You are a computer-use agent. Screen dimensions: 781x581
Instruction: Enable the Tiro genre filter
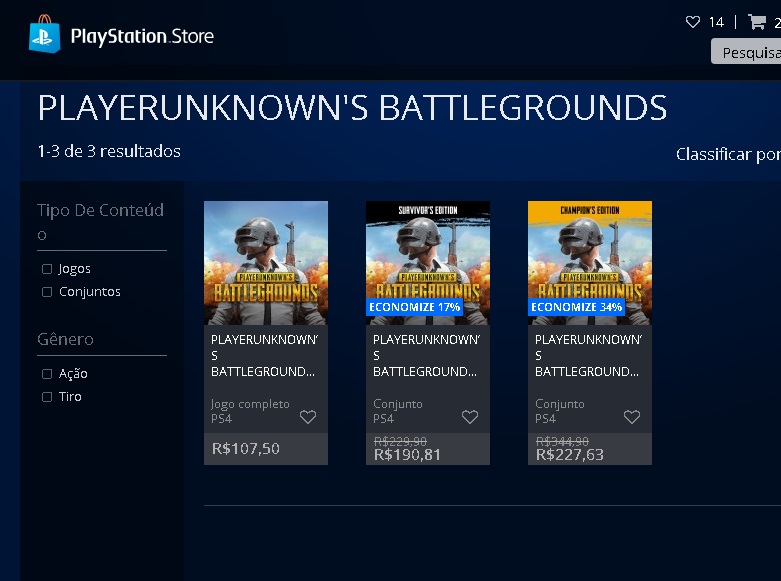pos(47,397)
